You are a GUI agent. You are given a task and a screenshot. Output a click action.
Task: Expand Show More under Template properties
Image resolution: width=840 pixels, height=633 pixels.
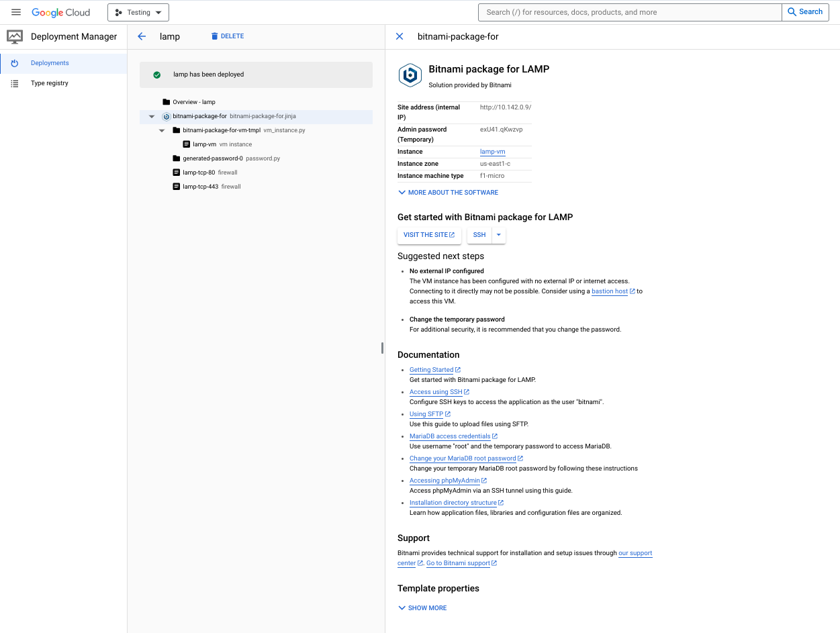tap(422, 608)
